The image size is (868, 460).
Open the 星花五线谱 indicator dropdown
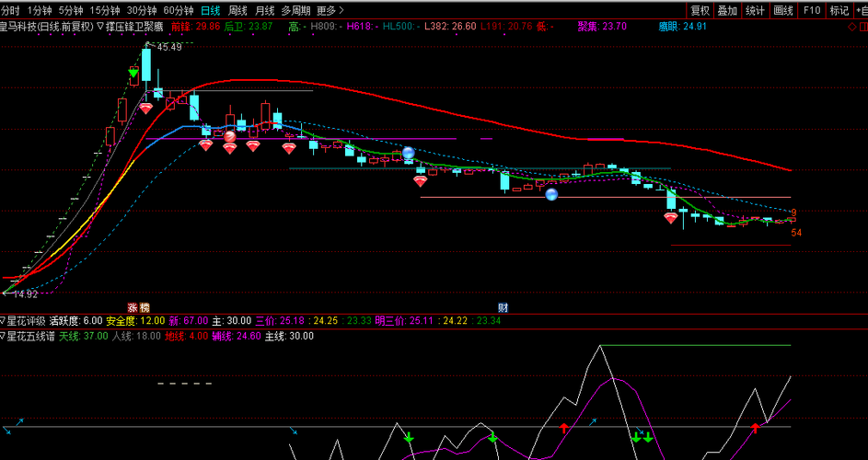tap(28, 336)
